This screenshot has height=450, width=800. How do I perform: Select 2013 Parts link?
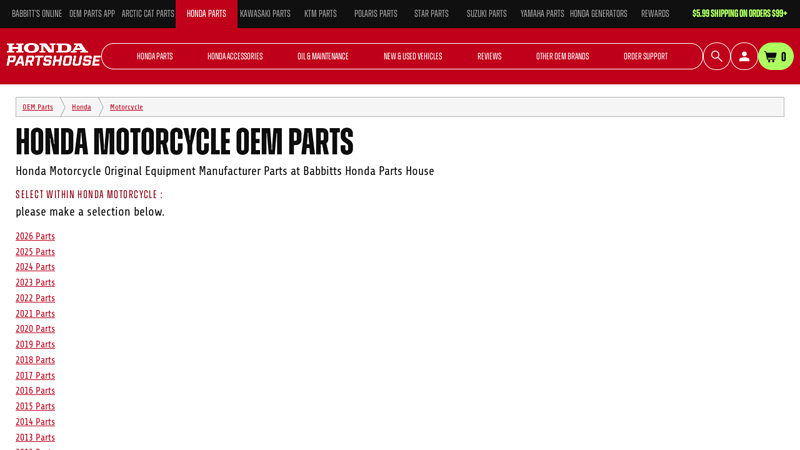point(35,437)
